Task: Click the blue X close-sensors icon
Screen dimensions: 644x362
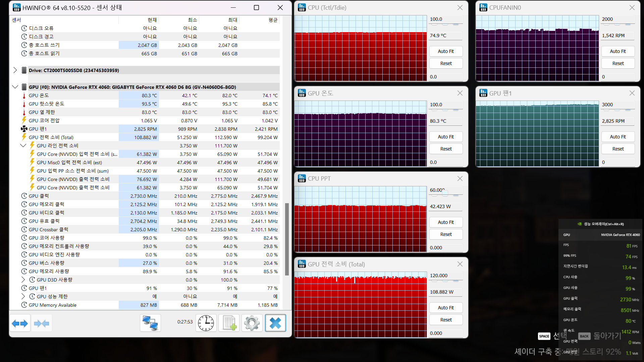Action: [275, 323]
